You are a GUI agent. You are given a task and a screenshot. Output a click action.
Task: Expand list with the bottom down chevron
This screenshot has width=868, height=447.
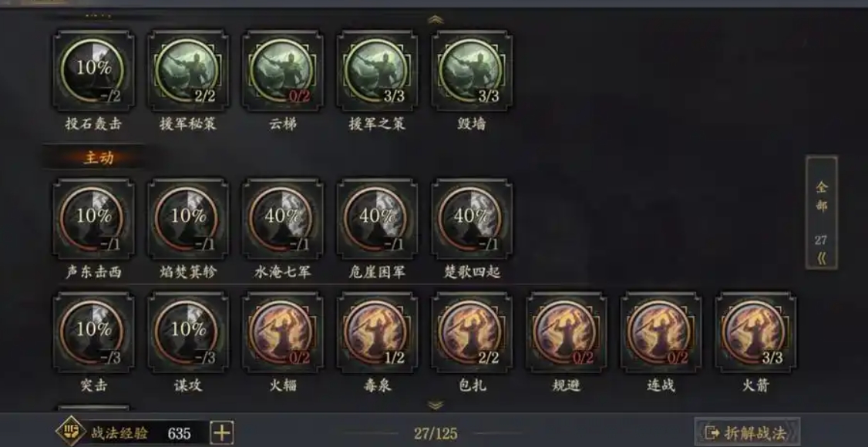click(x=436, y=405)
